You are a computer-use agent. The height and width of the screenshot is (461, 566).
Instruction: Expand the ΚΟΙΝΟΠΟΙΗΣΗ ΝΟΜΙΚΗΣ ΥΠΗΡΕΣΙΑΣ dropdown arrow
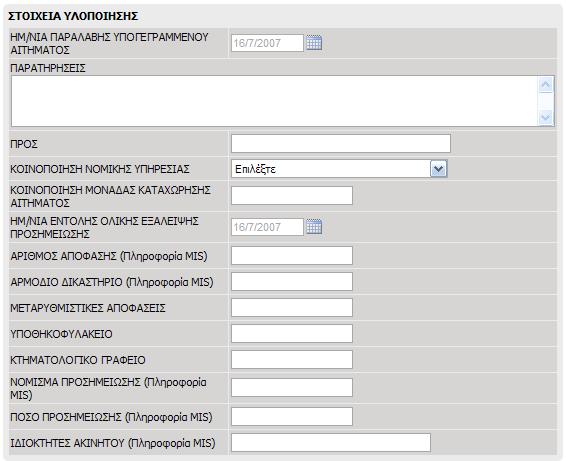[x=439, y=169]
